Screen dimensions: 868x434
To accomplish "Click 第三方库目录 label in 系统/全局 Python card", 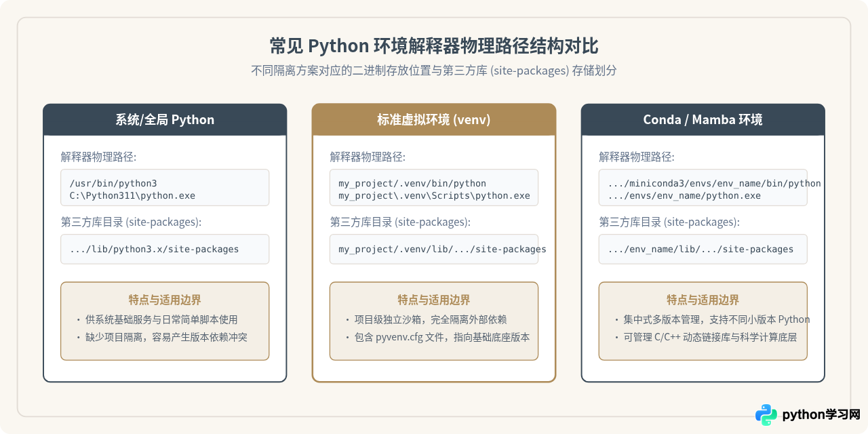I will [x=131, y=222].
